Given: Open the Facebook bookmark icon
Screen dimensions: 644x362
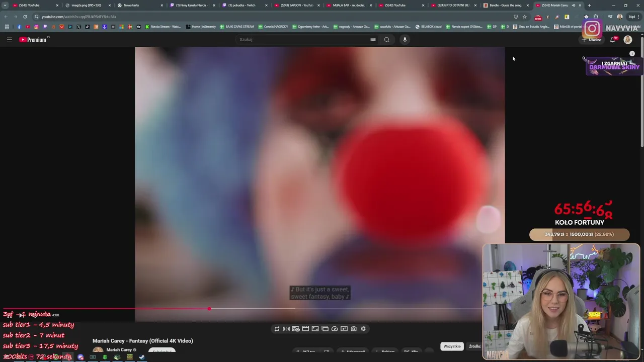Looking at the screenshot, I should coord(19,27).
